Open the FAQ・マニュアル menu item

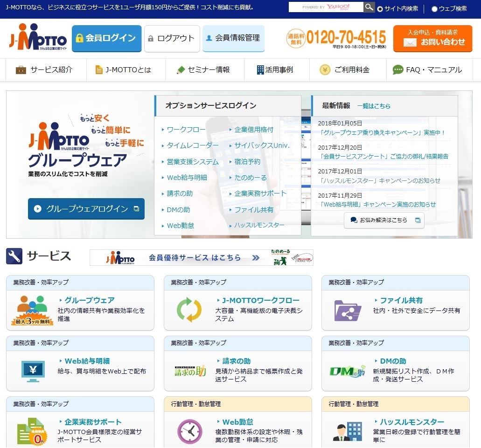click(x=427, y=70)
